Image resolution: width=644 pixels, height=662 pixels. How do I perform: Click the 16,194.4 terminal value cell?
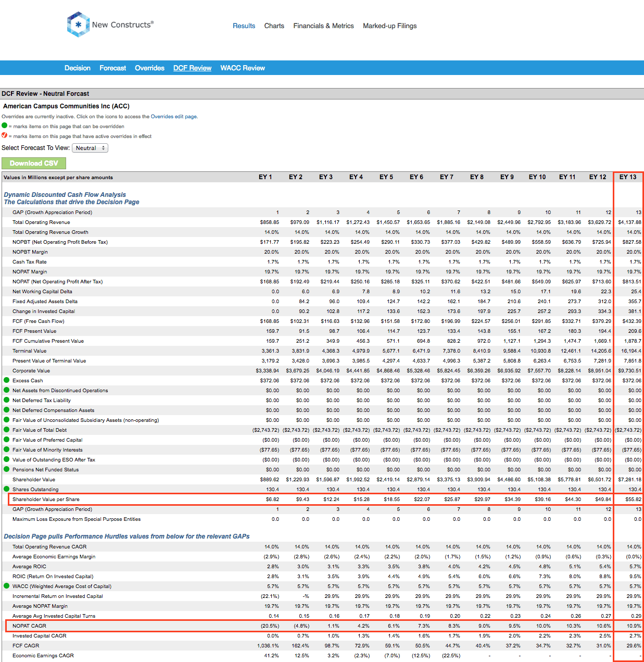coord(632,351)
